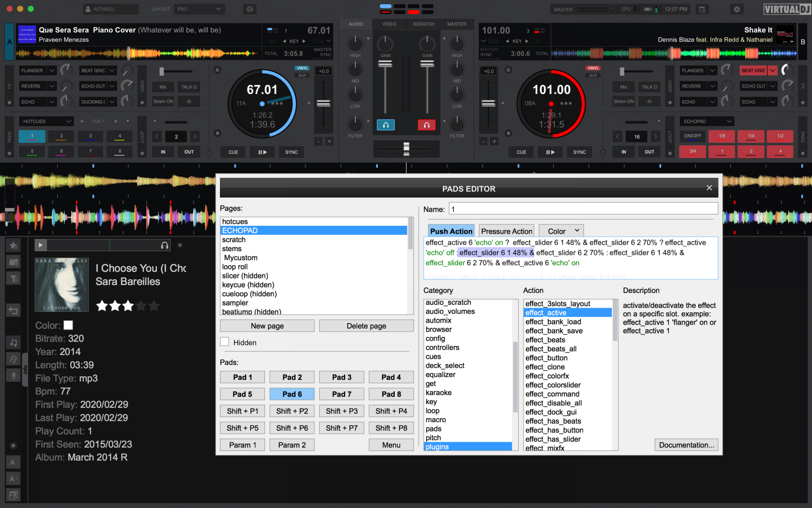The width and height of the screenshot is (812, 508).
Task: Enable left deck headphone cue in mixer
Action: point(385,125)
